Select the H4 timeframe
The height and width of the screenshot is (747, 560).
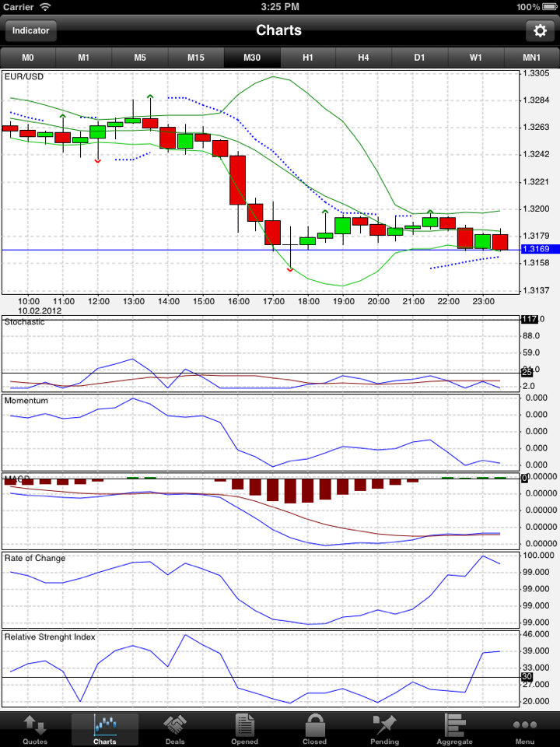click(x=364, y=58)
